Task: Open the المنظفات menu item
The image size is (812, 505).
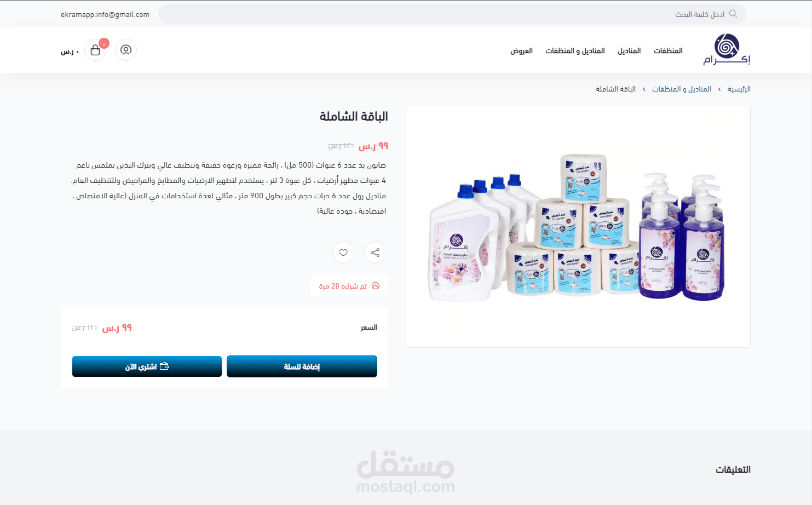Action: point(668,50)
